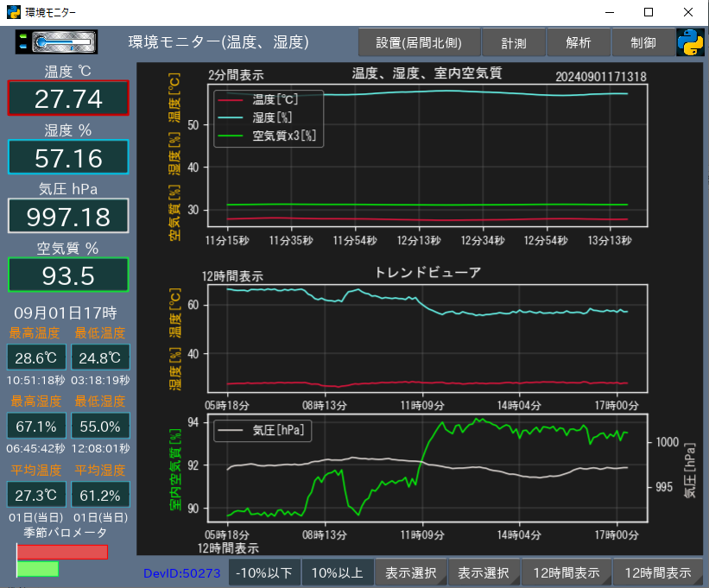
Task: Switch to the 制御 tab
Action: [643, 42]
